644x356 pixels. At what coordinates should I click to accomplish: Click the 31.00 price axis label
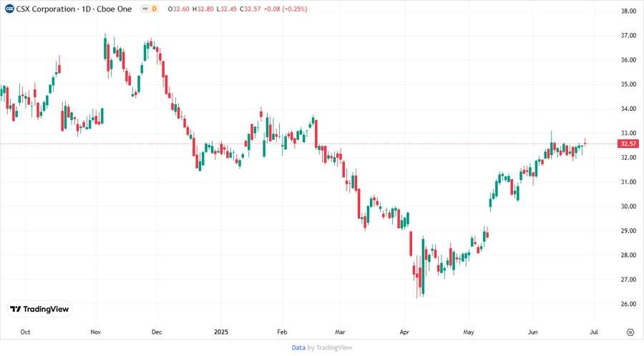[x=628, y=182]
